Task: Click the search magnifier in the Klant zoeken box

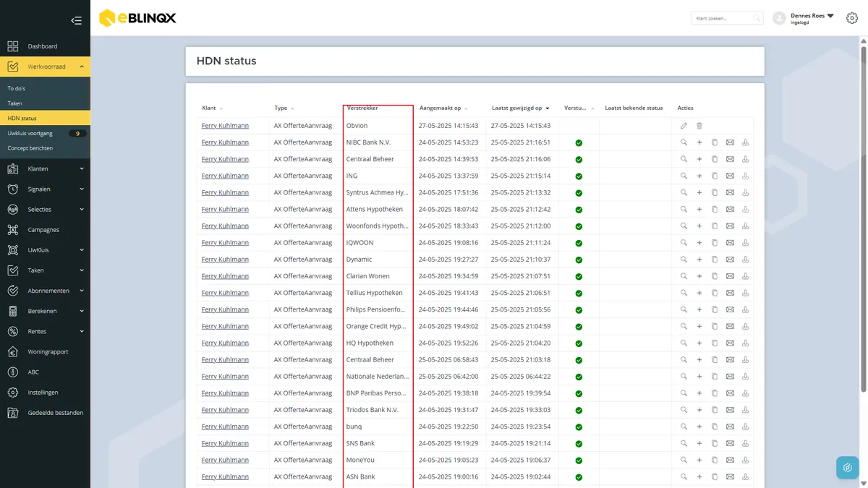Action: tap(757, 18)
